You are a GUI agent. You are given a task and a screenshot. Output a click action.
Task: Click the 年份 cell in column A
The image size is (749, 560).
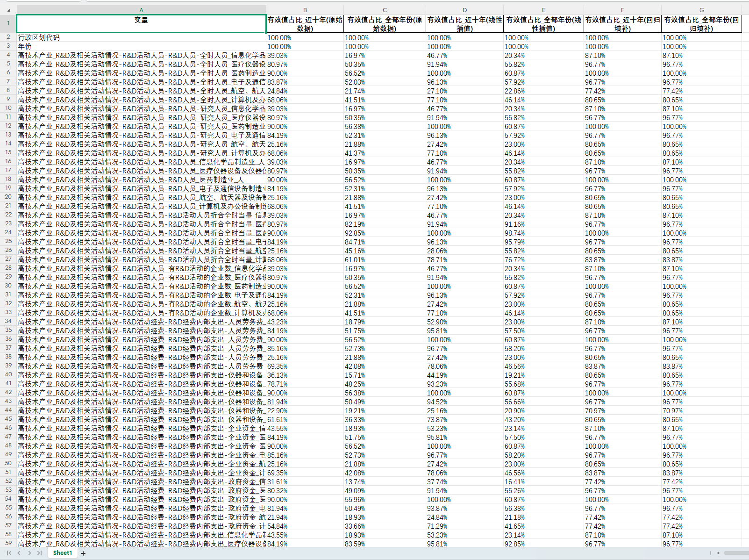pos(141,46)
